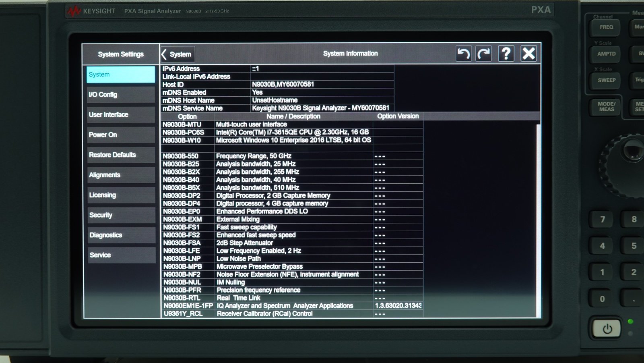The image size is (644, 363).
Task: Select the System tab in the sidebar
Action: (121, 75)
